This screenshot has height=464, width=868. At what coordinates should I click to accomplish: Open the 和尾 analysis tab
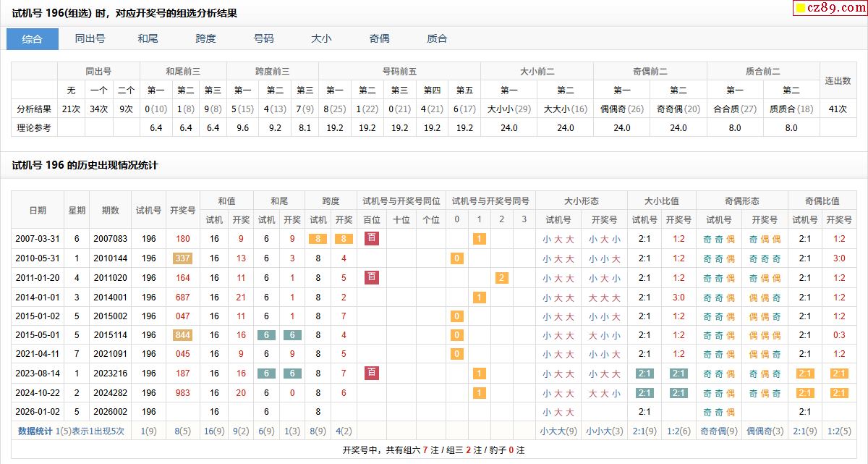click(x=148, y=39)
